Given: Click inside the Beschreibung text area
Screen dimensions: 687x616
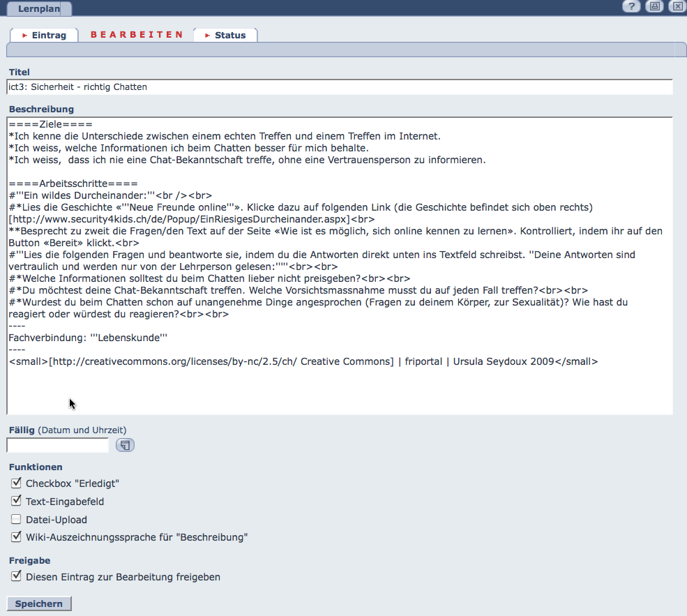Looking at the screenshot, I should 340,266.
